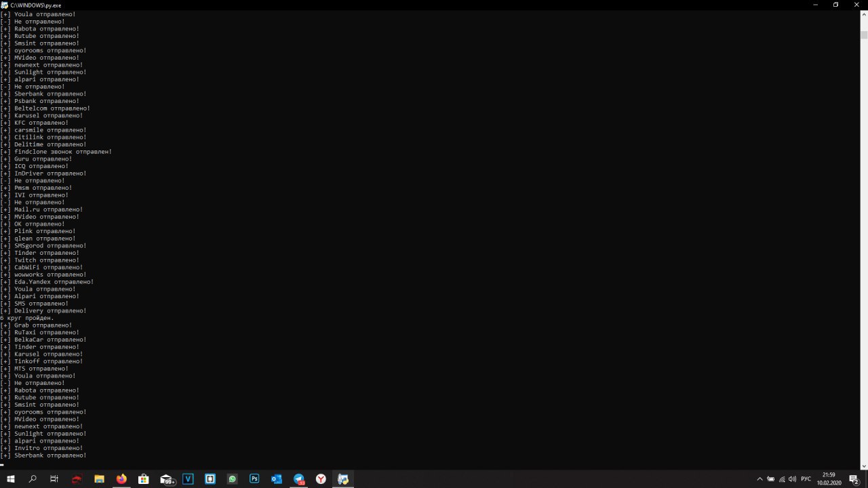Open clock showing 21:59 10.02.2020

[829, 479]
